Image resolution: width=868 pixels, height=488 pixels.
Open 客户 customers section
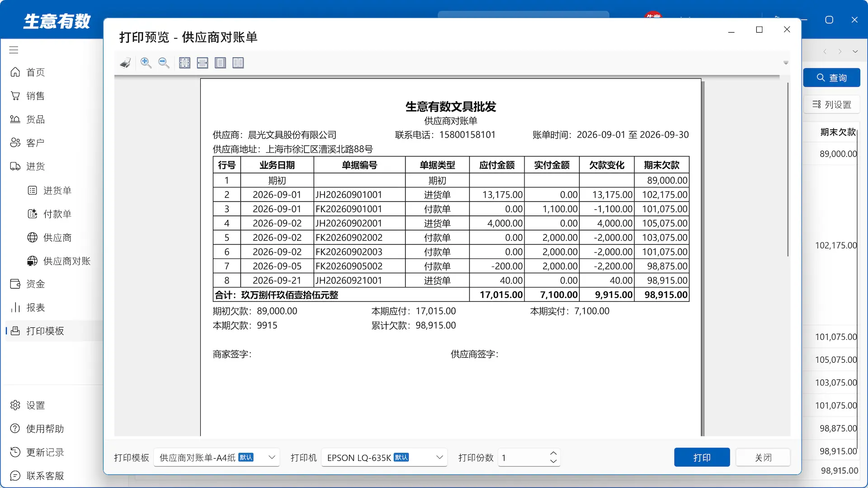coord(52,143)
